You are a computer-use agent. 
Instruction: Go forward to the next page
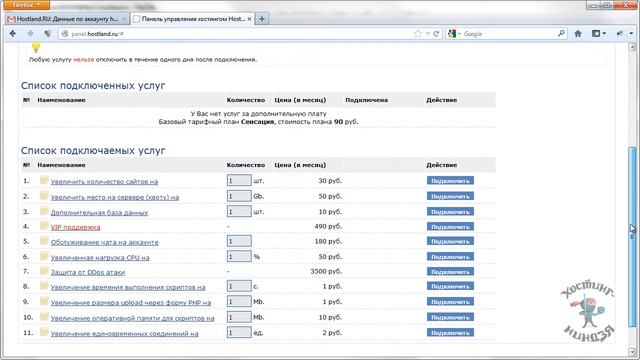click(30, 33)
